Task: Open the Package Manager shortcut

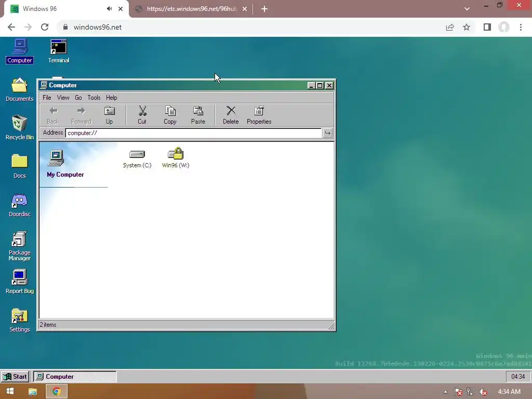Action: click(x=19, y=246)
